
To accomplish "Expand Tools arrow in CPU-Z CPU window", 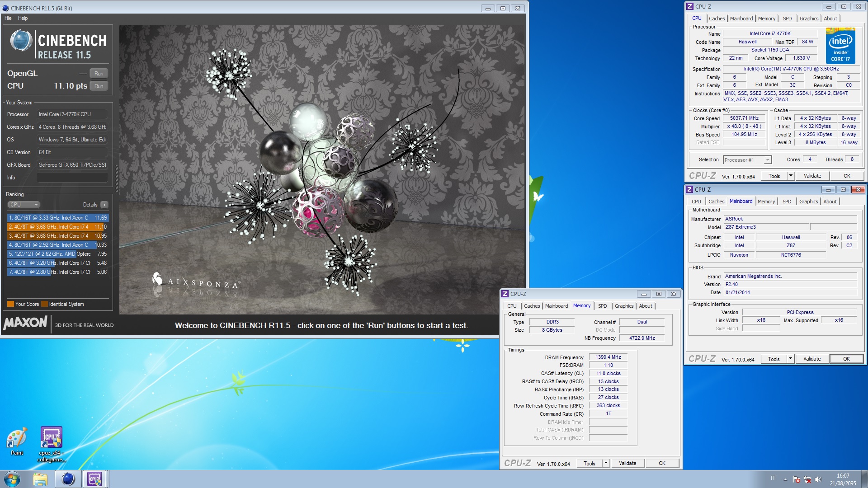I will pos(791,176).
